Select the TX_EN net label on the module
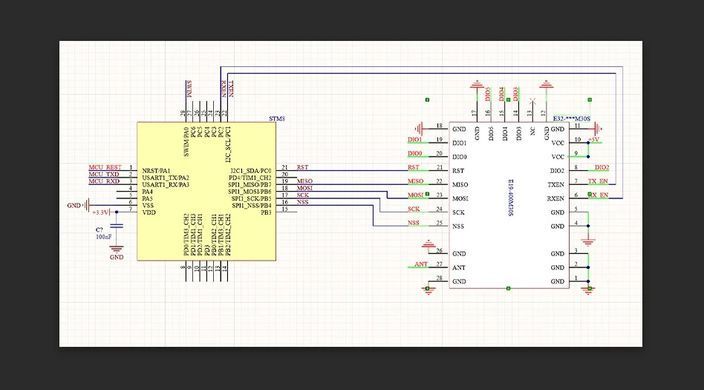704x390 pixels. coord(598,181)
